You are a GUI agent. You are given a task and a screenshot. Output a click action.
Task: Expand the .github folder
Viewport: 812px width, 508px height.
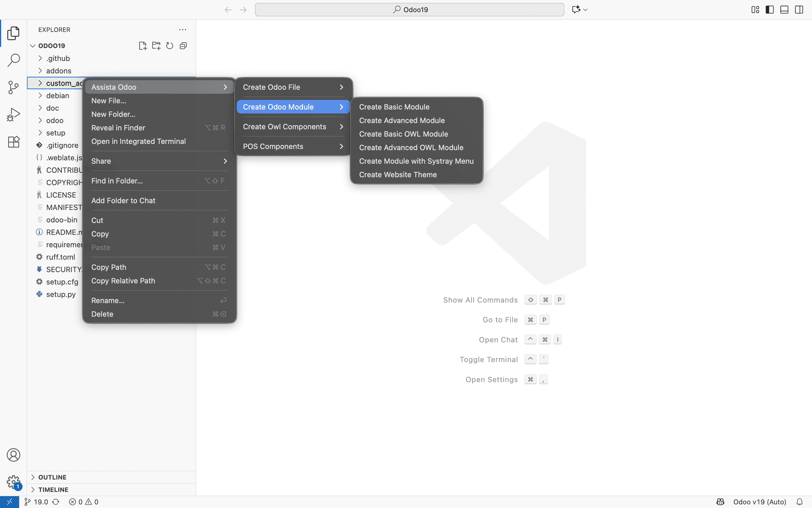click(x=58, y=58)
